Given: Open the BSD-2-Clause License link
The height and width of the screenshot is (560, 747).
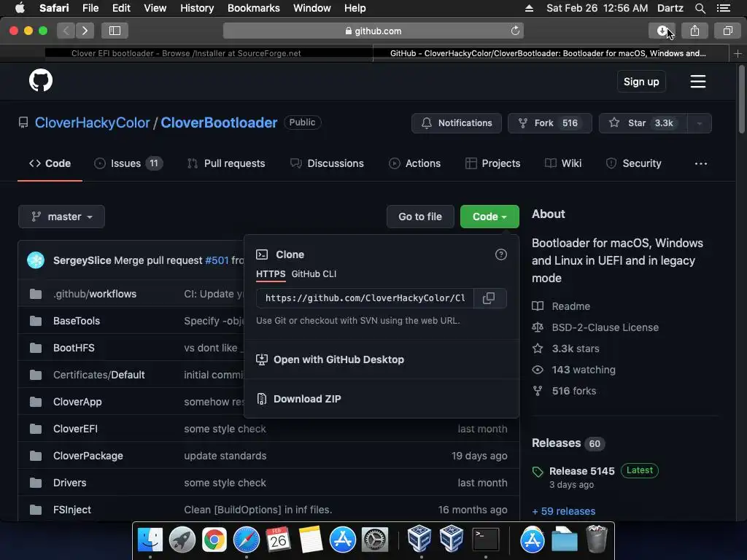Looking at the screenshot, I should point(605,327).
